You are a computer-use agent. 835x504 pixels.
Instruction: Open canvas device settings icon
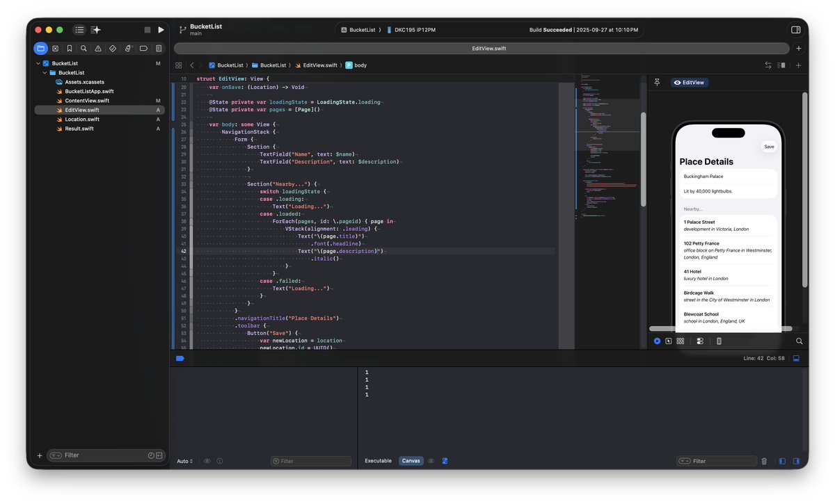tap(700, 341)
